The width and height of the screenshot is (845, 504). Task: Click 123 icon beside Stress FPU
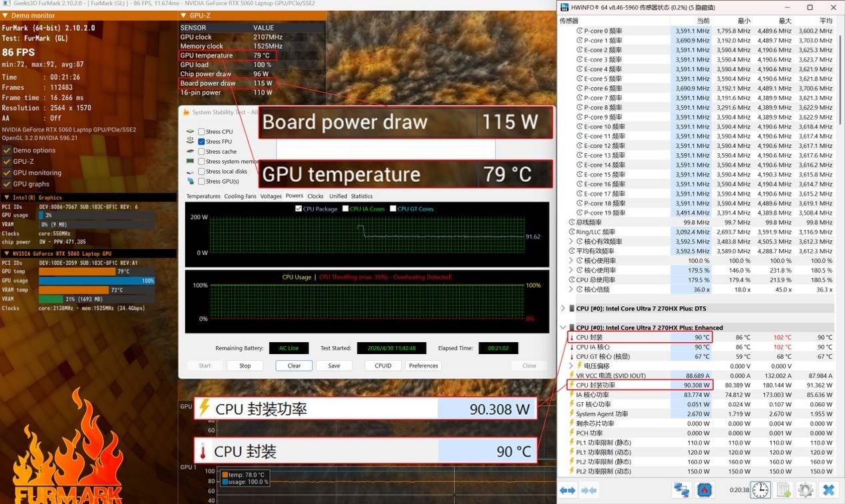coord(191,142)
